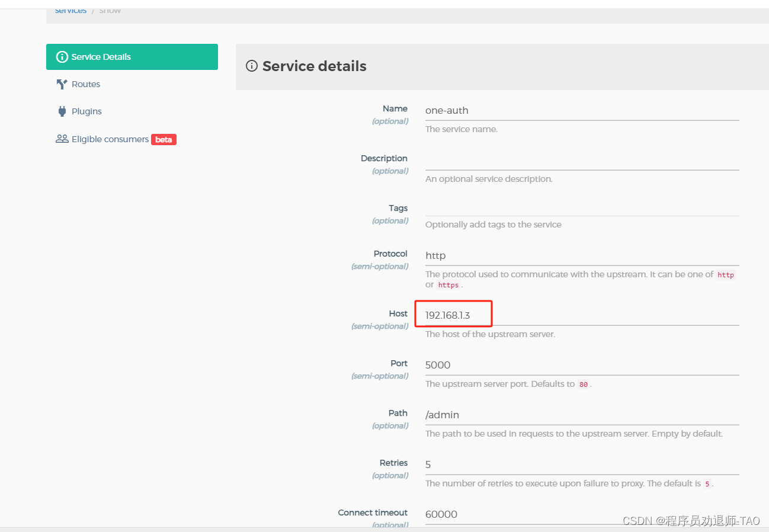Image resolution: width=769 pixels, height=532 pixels.
Task: Click the 'Connect timeout' field label
Action: click(x=373, y=512)
